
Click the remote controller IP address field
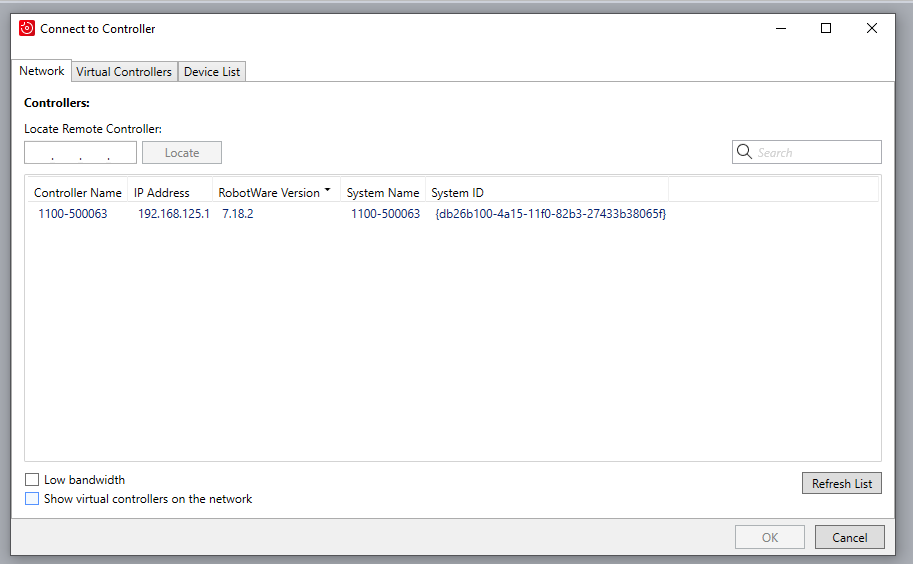tap(80, 153)
